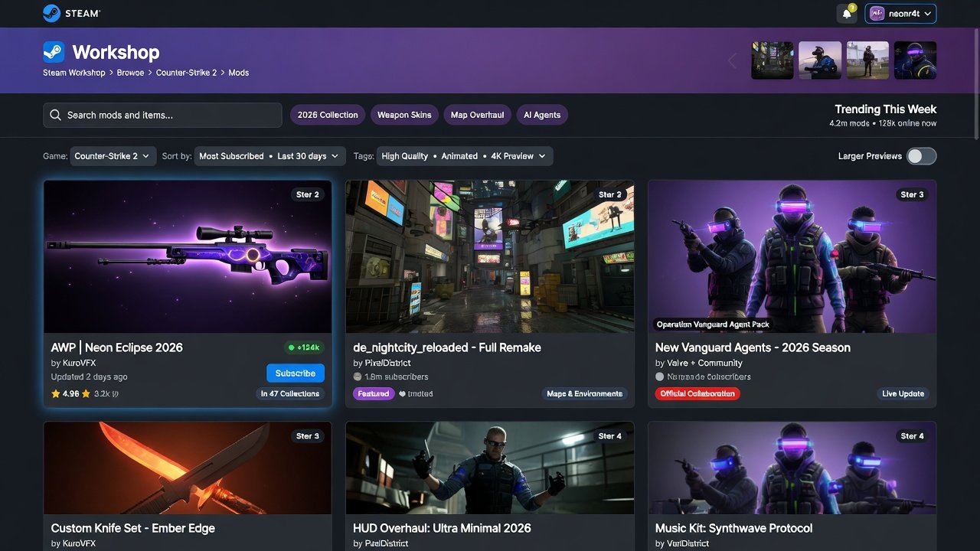Toggle the Animated tag filter
This screenshot has width=980, height=551.
pos(459,155)
